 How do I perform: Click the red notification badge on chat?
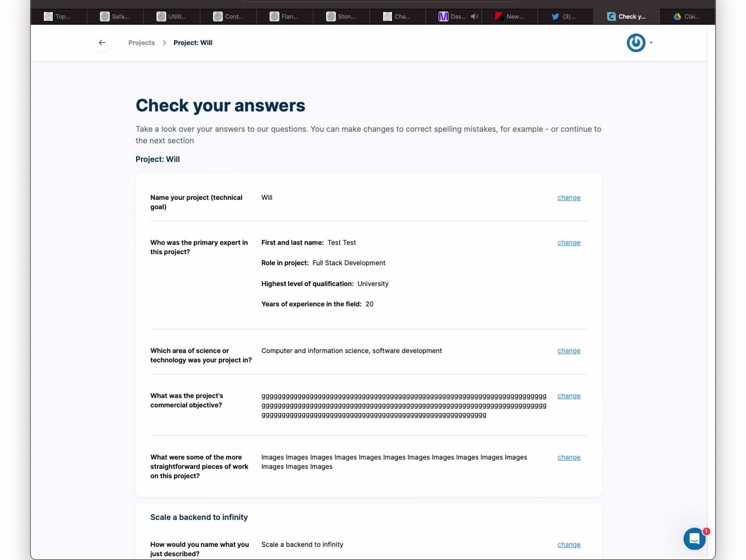[706, 531]
